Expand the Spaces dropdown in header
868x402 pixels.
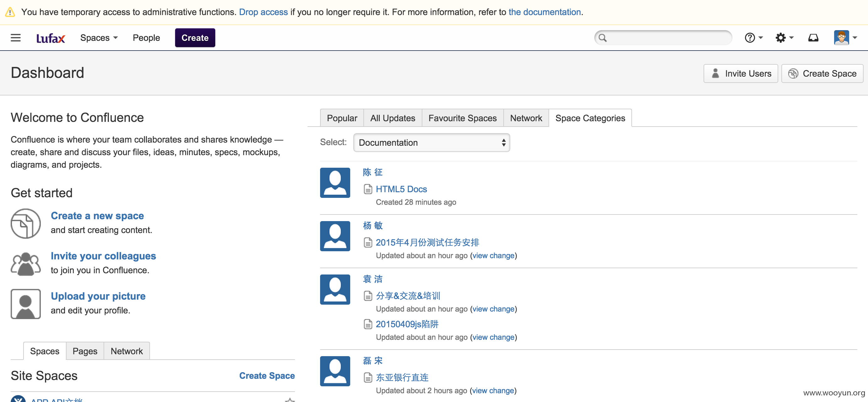pyautogui.click(x=99, y=38)
